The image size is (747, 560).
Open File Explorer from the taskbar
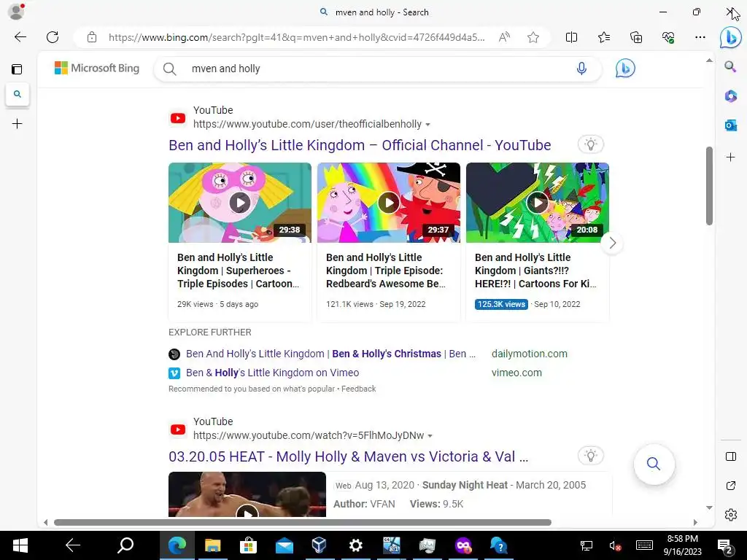pos(212,545)
